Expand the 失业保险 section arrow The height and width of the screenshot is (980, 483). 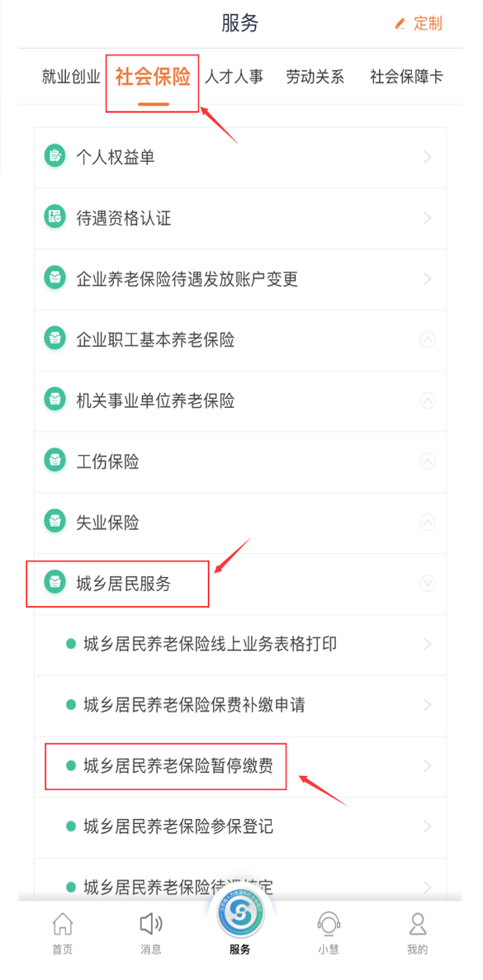pos(428,522)
